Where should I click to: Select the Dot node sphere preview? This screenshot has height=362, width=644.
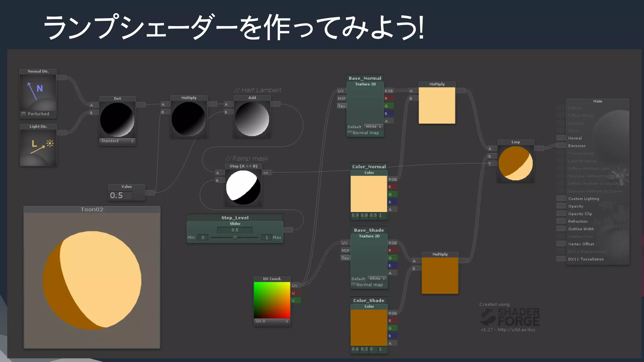coord(117,119)
